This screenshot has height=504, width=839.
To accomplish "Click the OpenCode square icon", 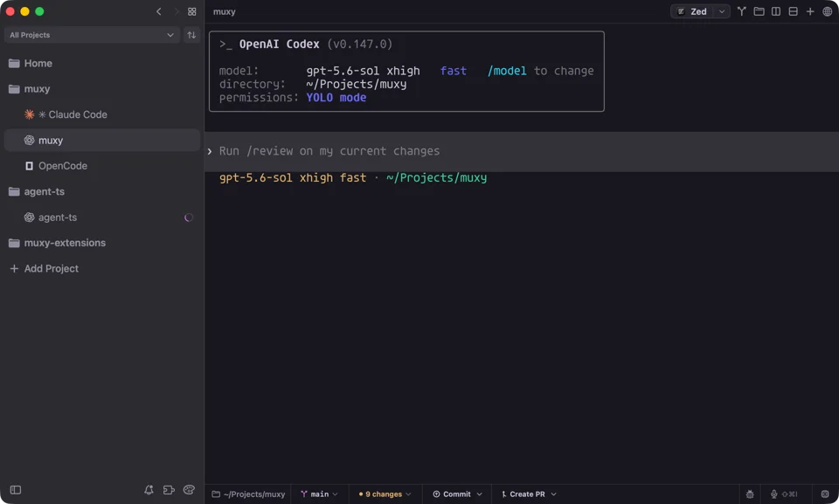I will [x=30, y=166].
